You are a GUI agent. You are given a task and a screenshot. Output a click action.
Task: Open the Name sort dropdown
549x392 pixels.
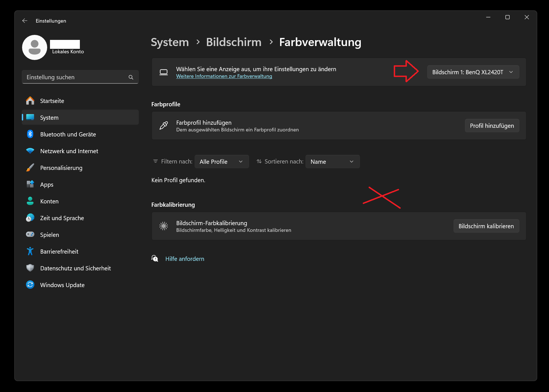[x=333, y=162]
